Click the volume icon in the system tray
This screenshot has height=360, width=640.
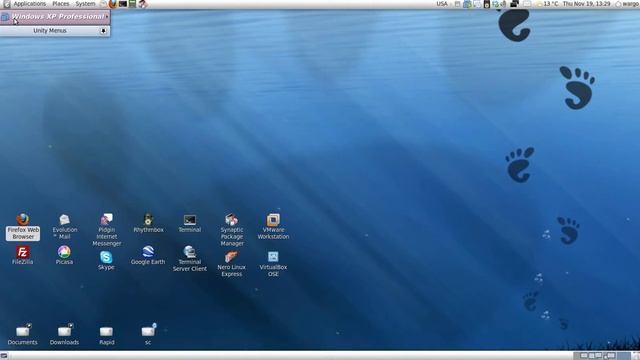pos(503,4)
